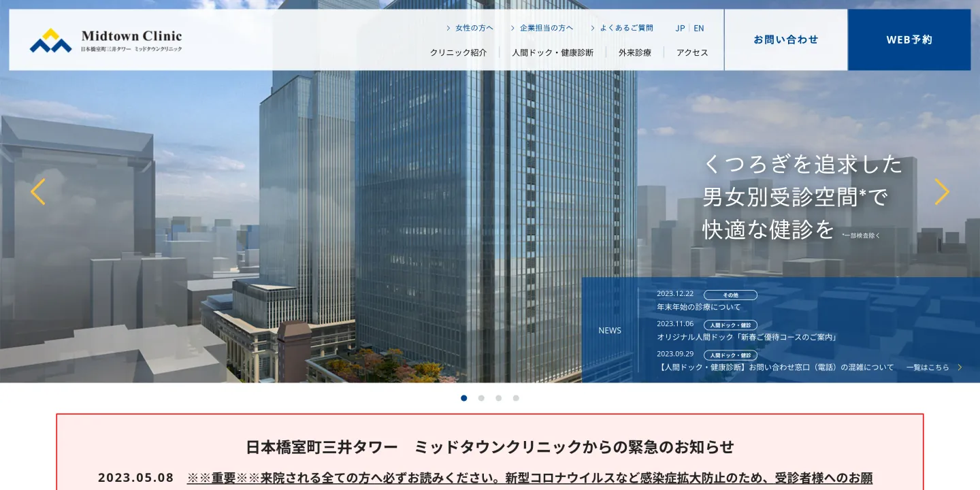Click the お問い合わせ button

(x=785, y=39)
